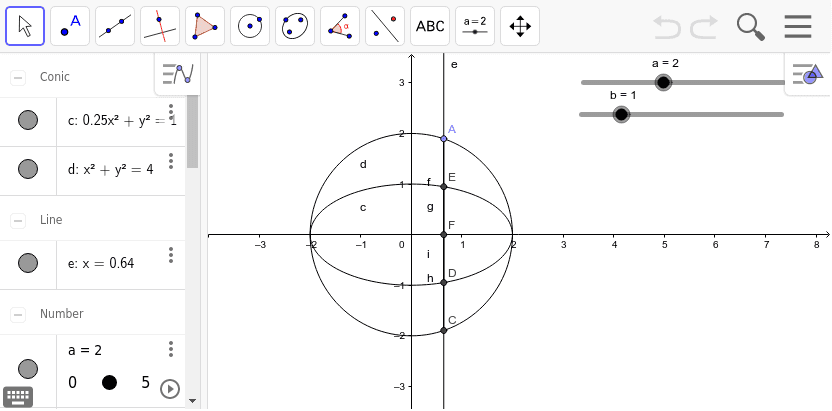Image resolution: width=832 pixels, height=411 pixels.
Task: Select the ABC Text tool
Action: click(430, 26)
